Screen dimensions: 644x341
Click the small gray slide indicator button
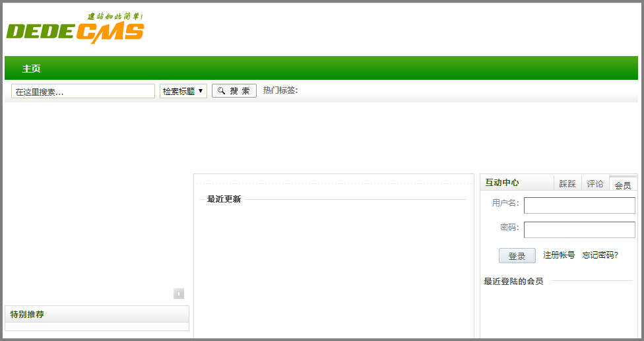pyautogui.click(x=179, y=294)
